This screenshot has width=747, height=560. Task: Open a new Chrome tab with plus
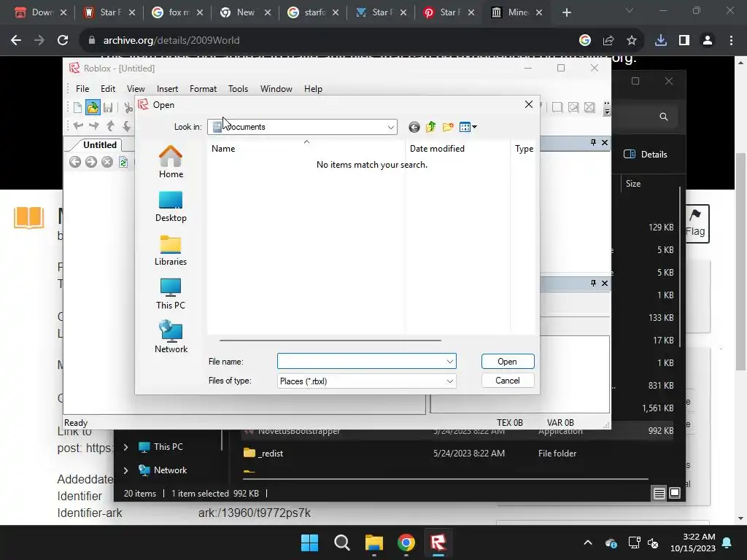click(566, 12)
